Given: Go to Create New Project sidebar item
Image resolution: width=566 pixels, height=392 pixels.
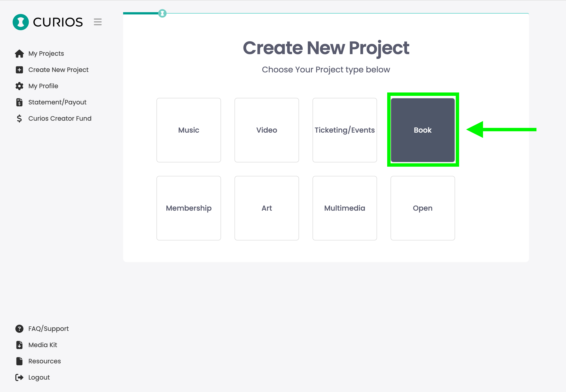Looking at the screenshot, I should click(58, 70).
